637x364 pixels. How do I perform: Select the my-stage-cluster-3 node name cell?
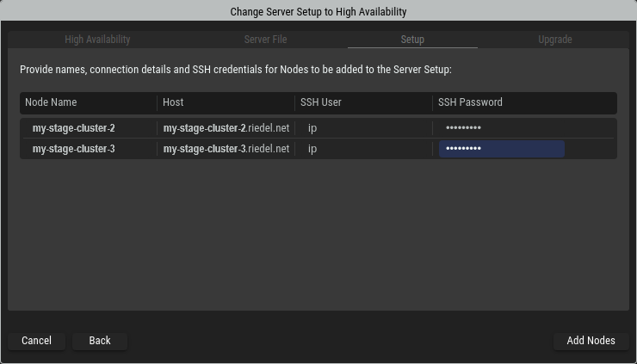point(74,149)
